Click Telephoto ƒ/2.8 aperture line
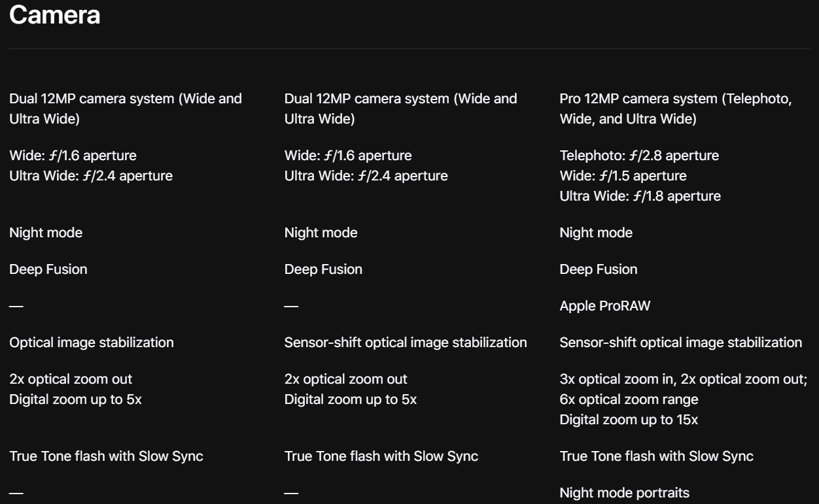 [639, 156]
